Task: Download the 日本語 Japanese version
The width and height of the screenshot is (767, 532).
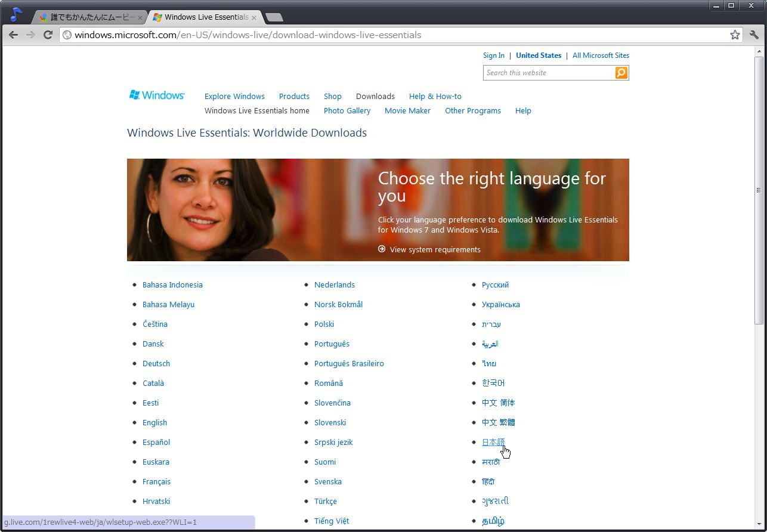Action: pos(493,442)
